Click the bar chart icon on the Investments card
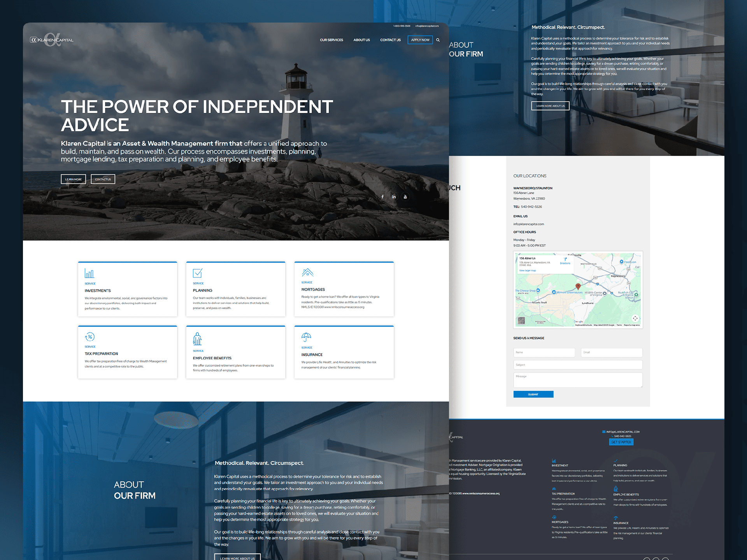Screen dimensions: 747x560 point(89,273)
